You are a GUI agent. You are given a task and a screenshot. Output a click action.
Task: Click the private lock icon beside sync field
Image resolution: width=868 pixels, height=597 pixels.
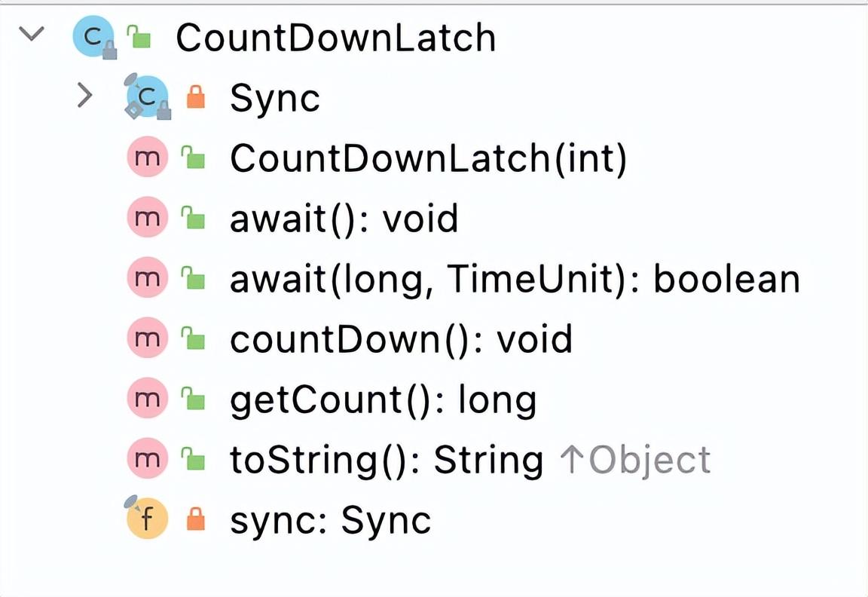click(196, 519)
